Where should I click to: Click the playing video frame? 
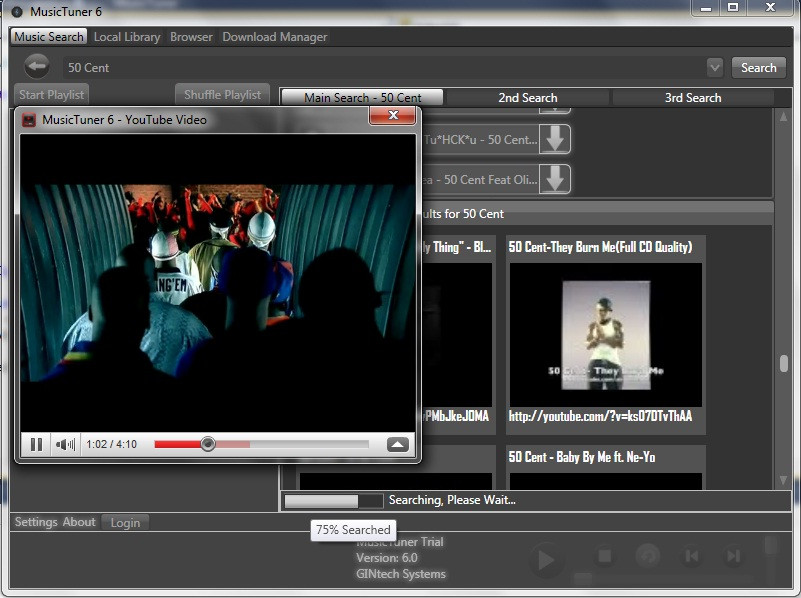[218, 283]
